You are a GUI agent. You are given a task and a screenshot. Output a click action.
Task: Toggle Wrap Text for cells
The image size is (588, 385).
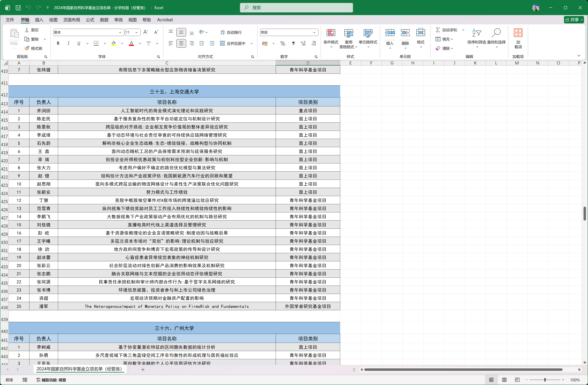(x=231, y=32)
